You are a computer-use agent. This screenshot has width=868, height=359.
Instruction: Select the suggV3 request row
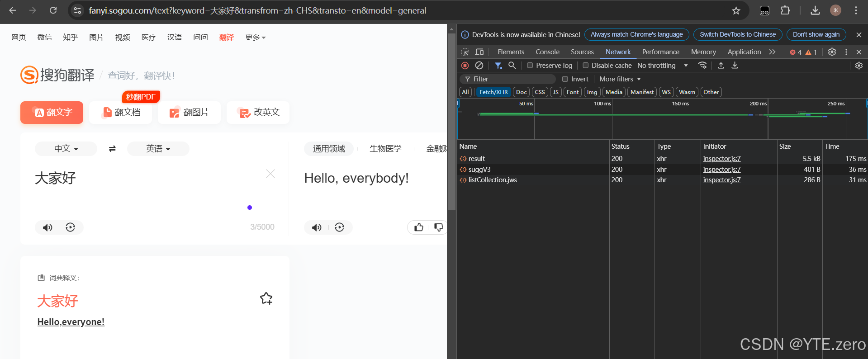[662, 170]
